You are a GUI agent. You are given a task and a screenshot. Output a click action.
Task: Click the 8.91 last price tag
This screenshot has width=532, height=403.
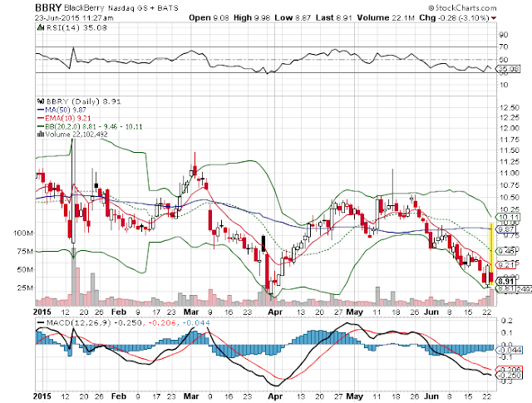coord(505,281)
